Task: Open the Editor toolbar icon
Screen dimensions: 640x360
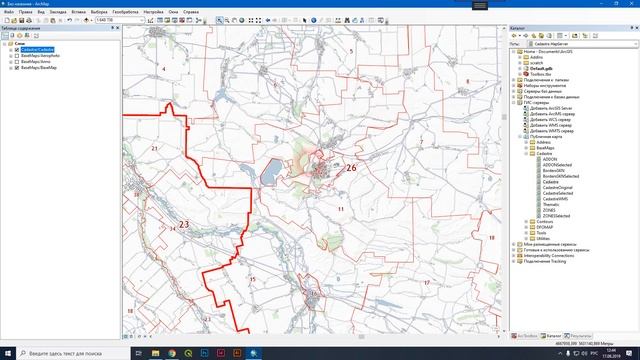Action: click(x=151, y=20)
